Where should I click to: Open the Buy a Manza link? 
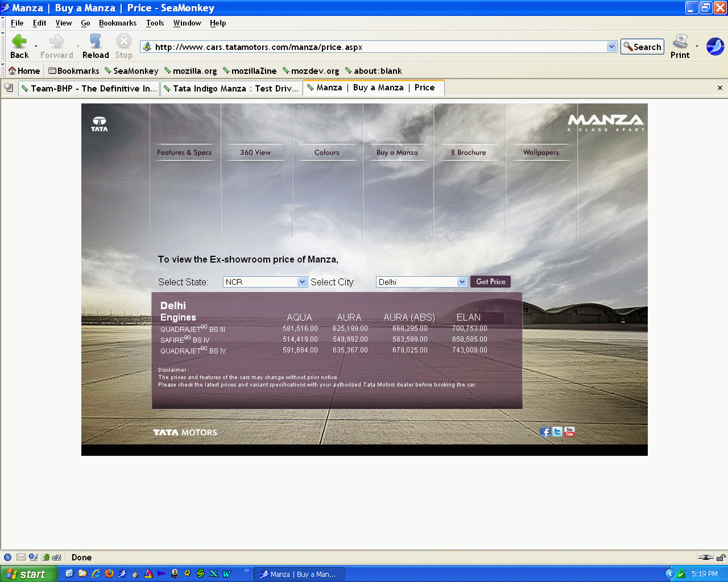[x=397, y=152]
